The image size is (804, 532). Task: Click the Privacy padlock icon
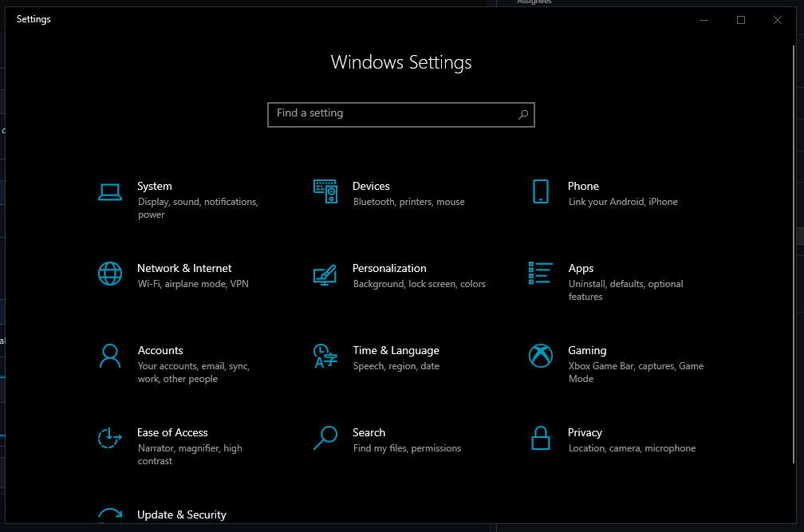pos(541,438)
